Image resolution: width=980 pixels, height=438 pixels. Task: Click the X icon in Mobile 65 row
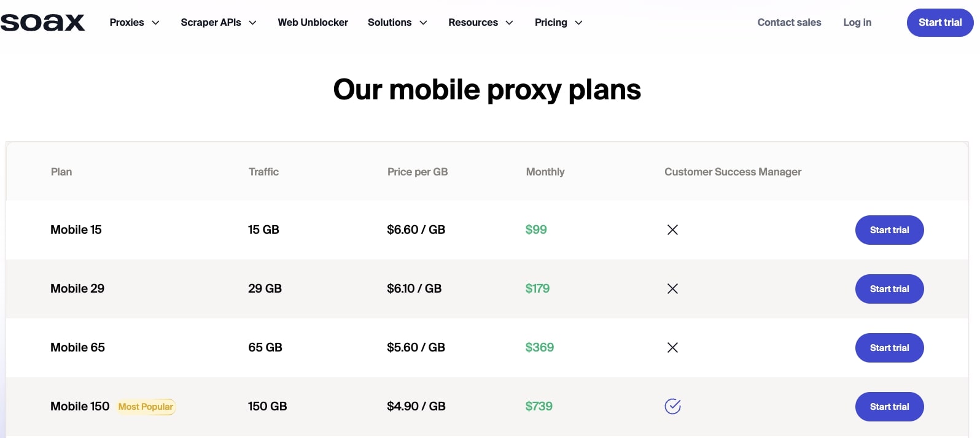point(672,347)
